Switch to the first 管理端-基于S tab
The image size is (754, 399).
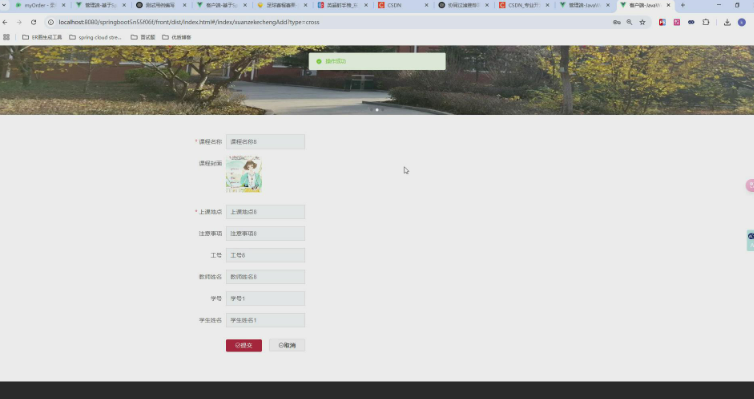(x=101, y=5)
